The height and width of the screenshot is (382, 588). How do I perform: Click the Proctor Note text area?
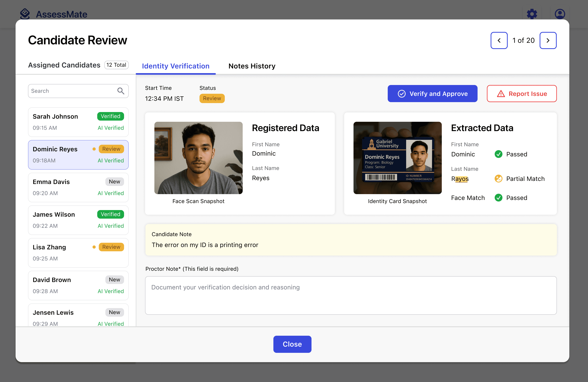click(351, 295)
